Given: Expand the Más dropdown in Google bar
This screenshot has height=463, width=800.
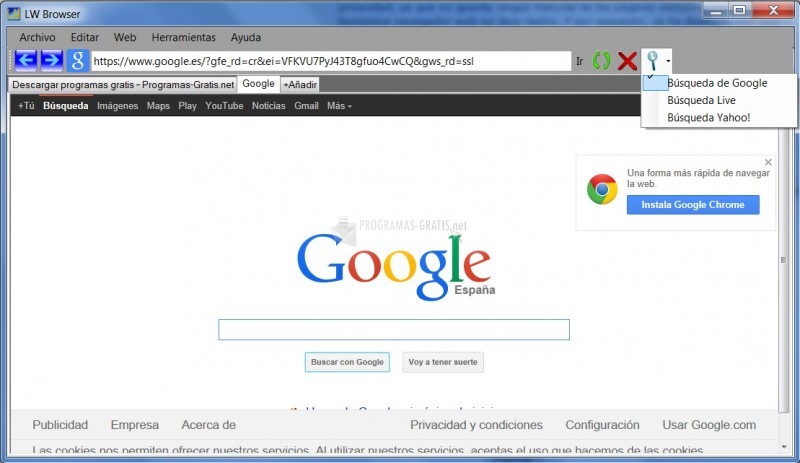Looking at the screenshot, I should click(x=339, y=106).
